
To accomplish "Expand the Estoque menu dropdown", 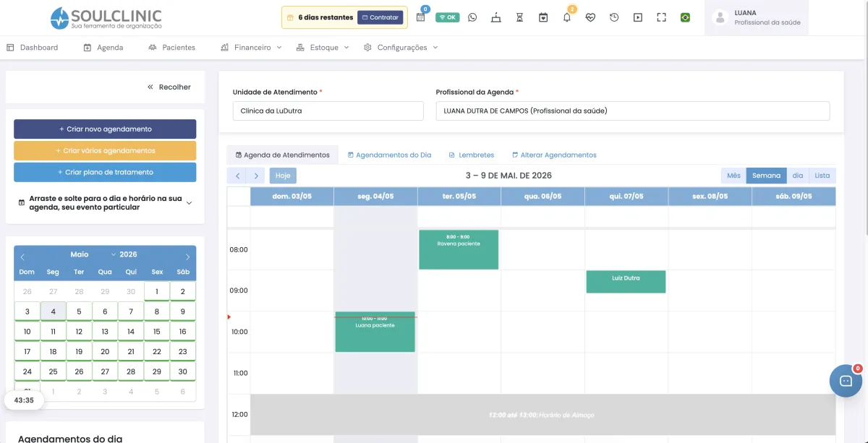I will pos(323,47).
